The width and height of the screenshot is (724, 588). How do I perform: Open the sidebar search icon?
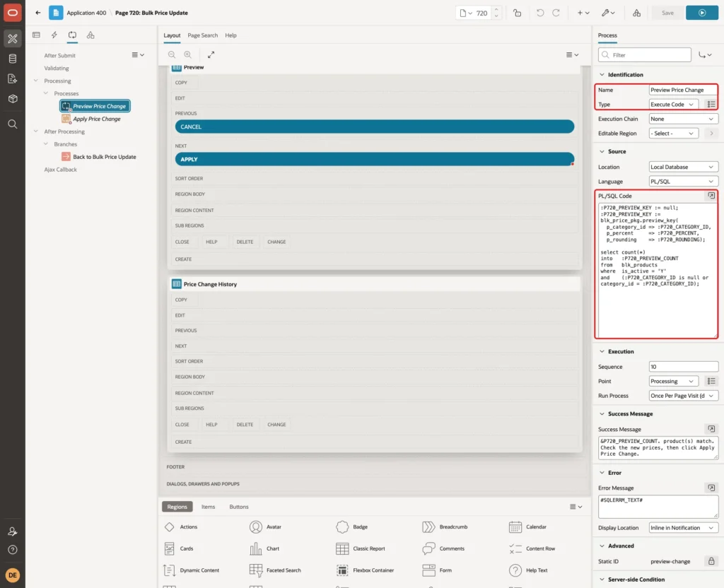click(13, 124)
